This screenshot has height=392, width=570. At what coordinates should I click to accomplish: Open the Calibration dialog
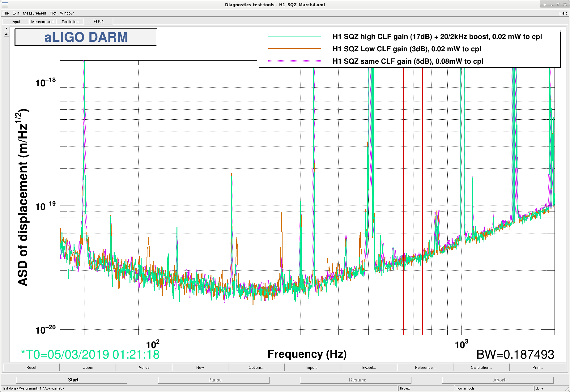point(481,368)
